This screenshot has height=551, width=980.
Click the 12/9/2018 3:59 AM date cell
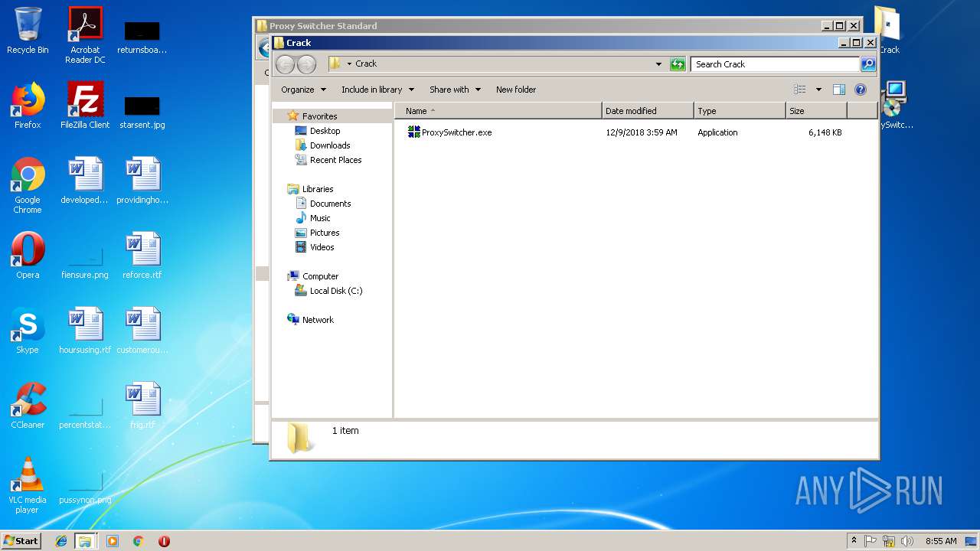[642, 132]
